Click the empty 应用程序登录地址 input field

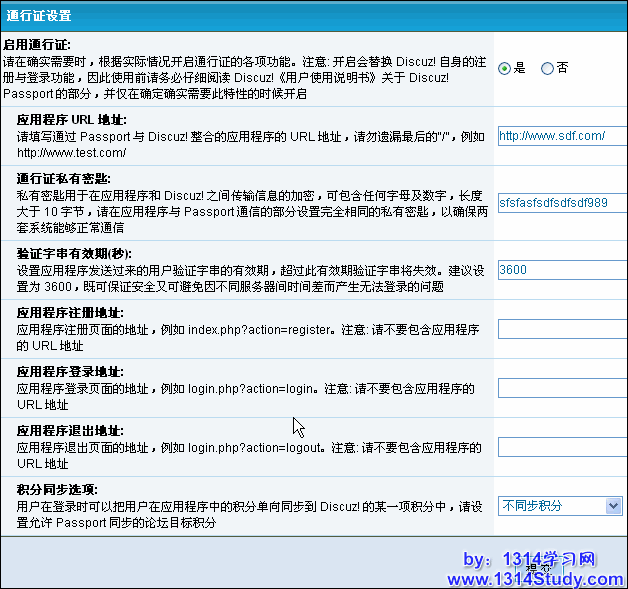click(562, 388)
